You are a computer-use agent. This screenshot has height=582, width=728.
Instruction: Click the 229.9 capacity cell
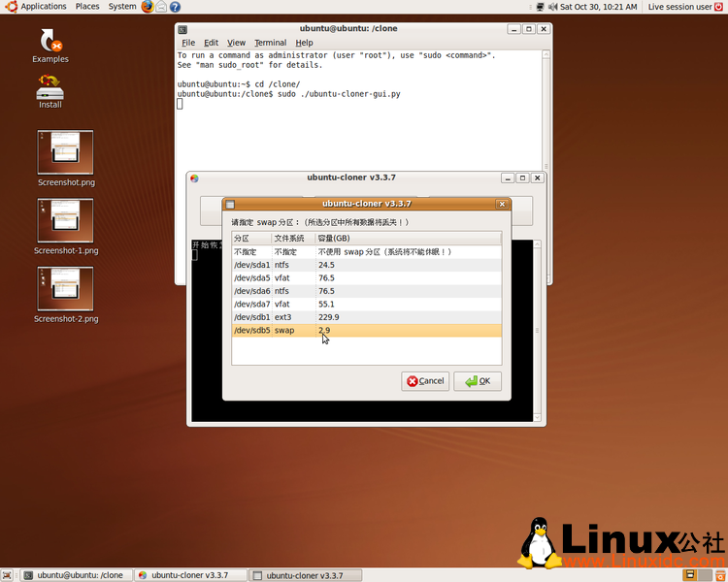click(329, 317)
